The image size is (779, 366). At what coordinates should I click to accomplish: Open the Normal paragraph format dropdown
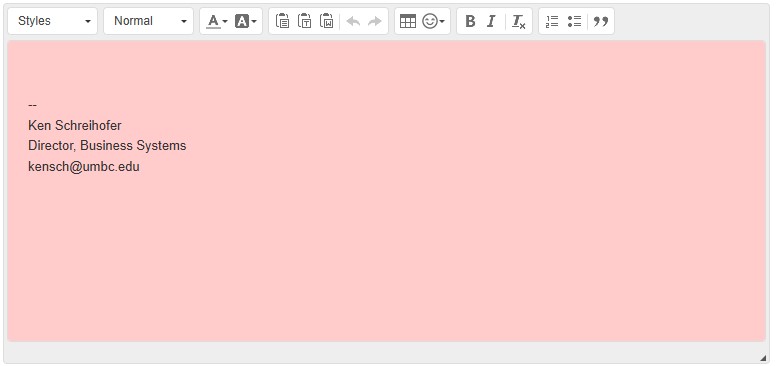[149, 21]
